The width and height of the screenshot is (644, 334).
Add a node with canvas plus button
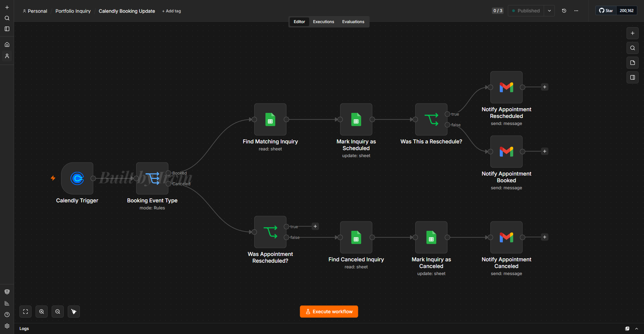633,33
